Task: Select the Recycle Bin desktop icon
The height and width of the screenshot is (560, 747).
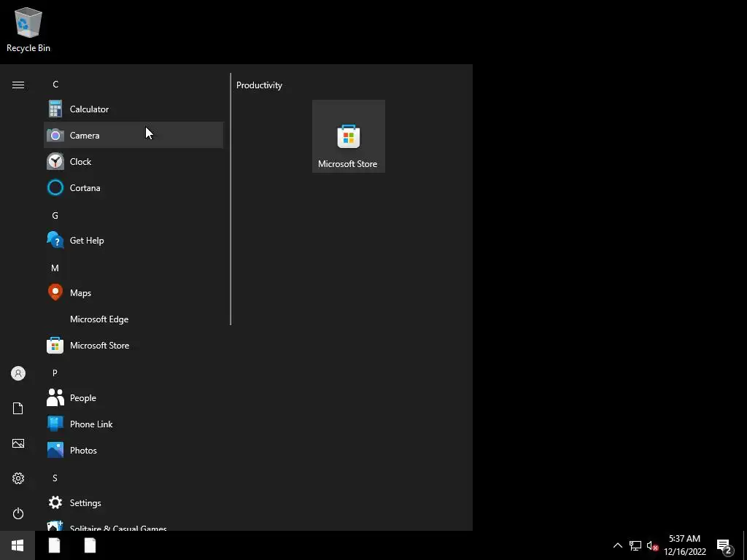Action: coord(28,29)
